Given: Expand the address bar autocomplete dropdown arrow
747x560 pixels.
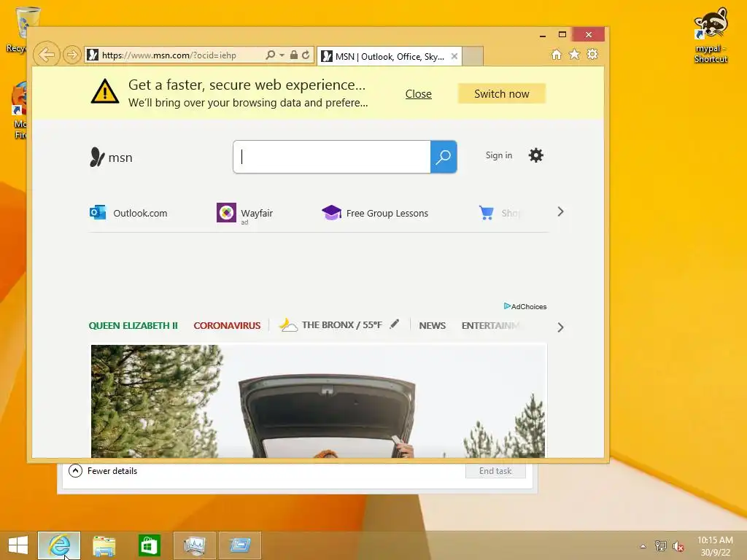Looking at the screenshot, I should [x=282, y=55].
